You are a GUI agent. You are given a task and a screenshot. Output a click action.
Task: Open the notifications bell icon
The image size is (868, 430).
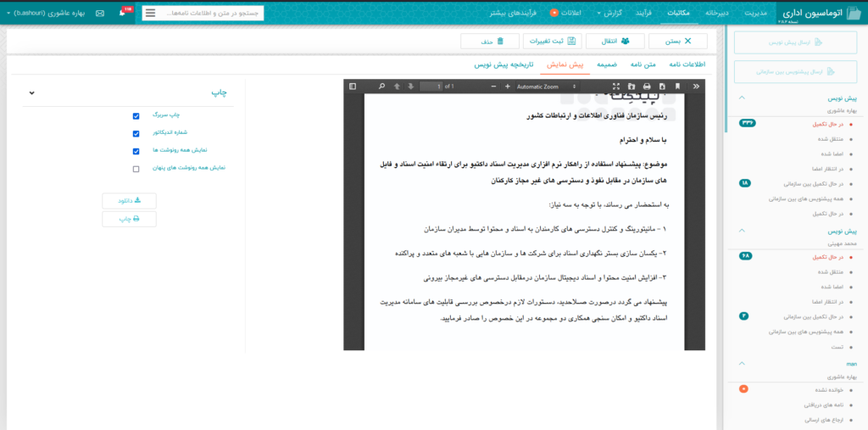point(122,14)
